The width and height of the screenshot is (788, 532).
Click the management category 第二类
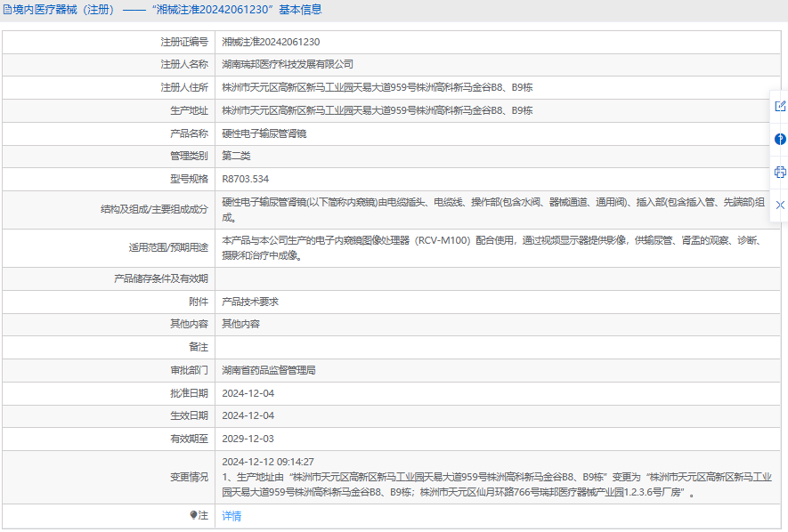click(x=236, y=156)
